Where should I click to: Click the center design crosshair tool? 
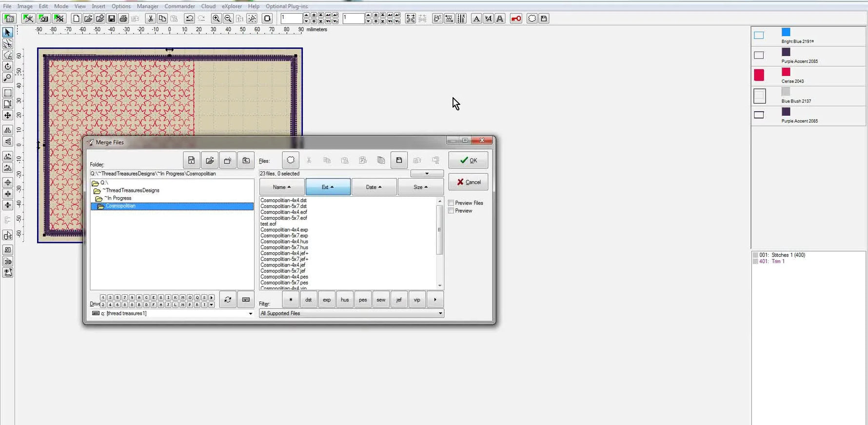click(x=7, y=182)
